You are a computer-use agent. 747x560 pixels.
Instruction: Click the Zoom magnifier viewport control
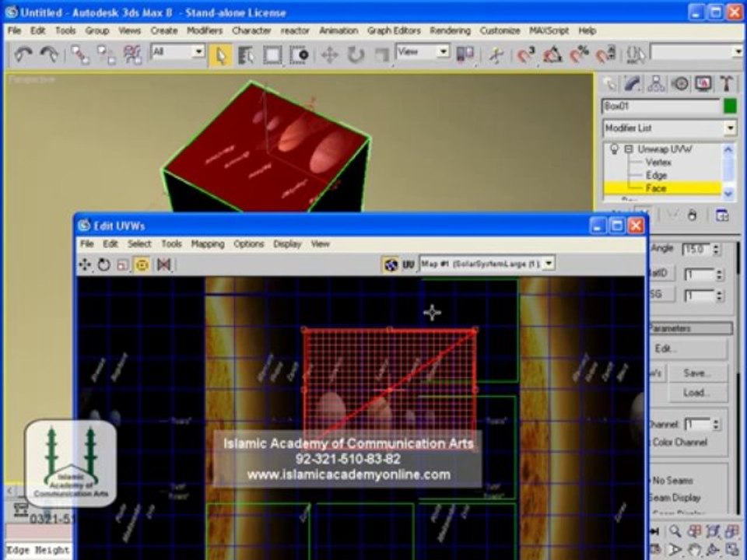[x=674, y=531]
